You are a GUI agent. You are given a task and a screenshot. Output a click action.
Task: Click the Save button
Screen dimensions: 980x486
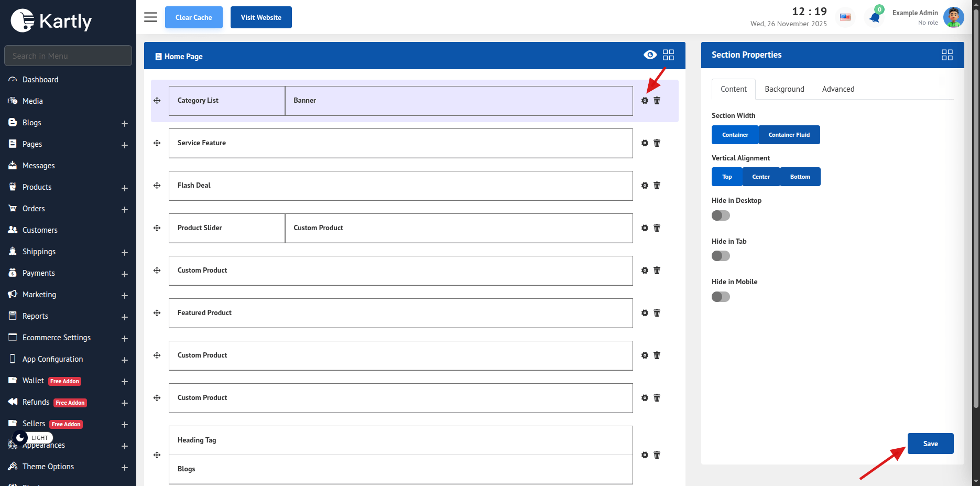coord(930,444)
